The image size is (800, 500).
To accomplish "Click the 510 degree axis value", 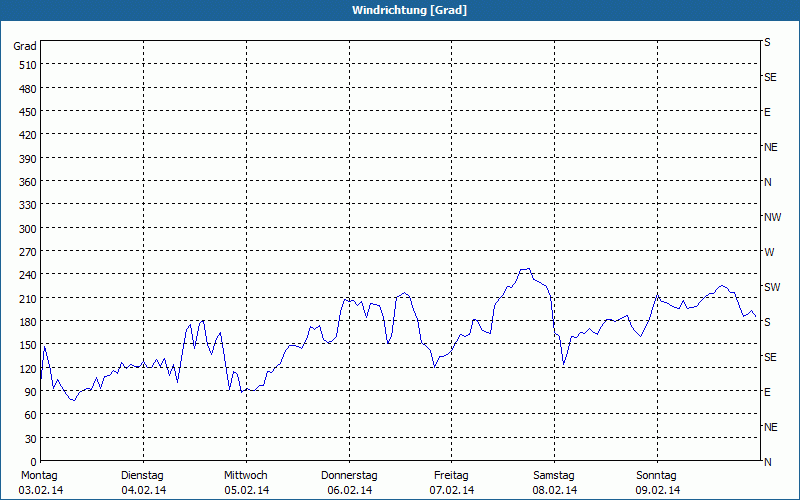I will 27,65.
